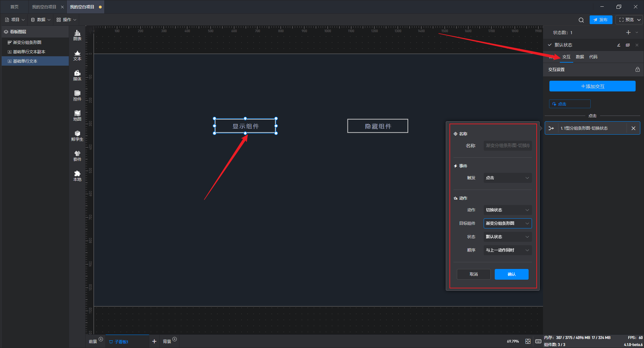Click the keyboard shortcuts icon in status bar
The height and width of the screenshot is (348, 644).
(x=538, y=341)
